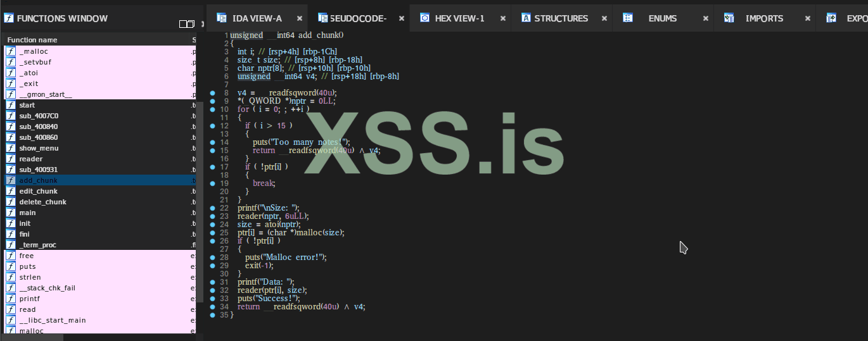Screen dimensions: 868x341
Task: Open the ENUMS tab
Action: pos(663,18)
